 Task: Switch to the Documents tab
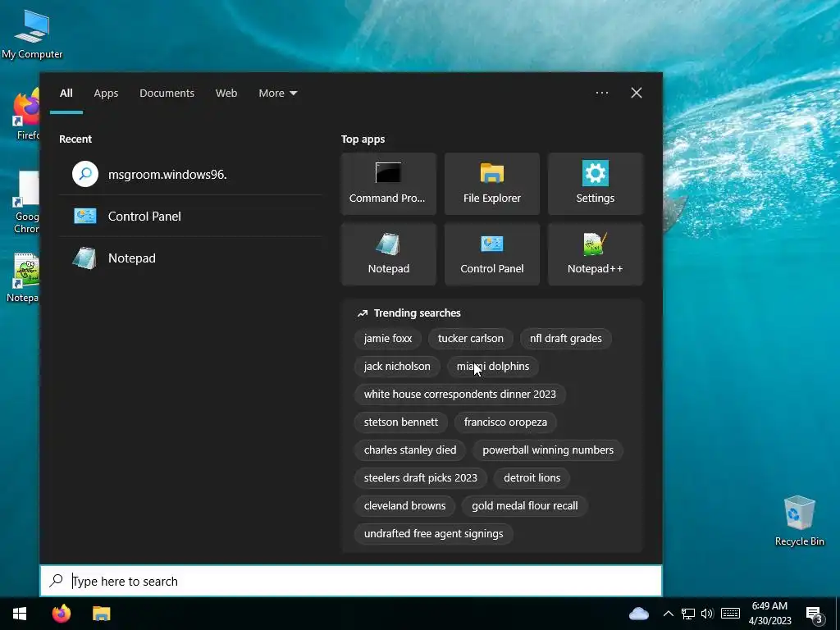pyautogui.click(x=167, y=94)
